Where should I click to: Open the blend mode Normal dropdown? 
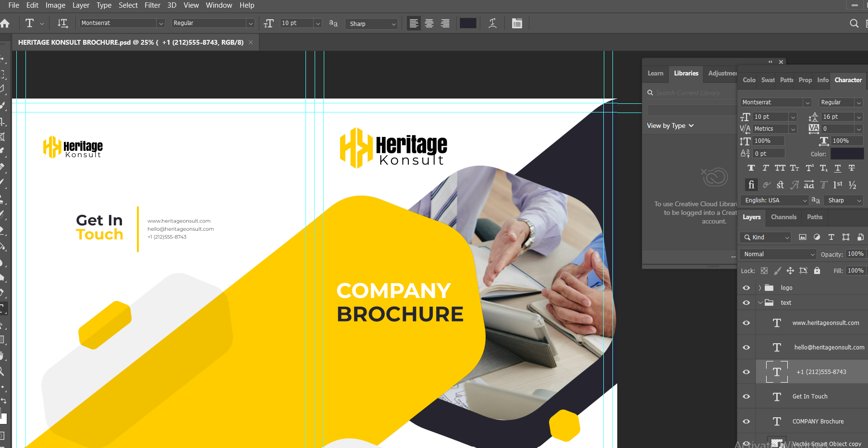click(778, 254)
